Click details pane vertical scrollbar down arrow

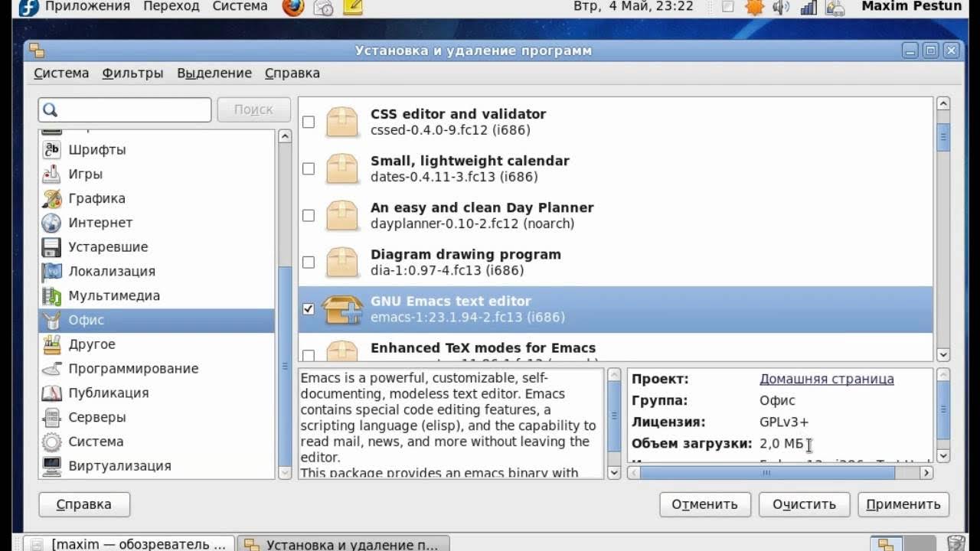(943, 455)
